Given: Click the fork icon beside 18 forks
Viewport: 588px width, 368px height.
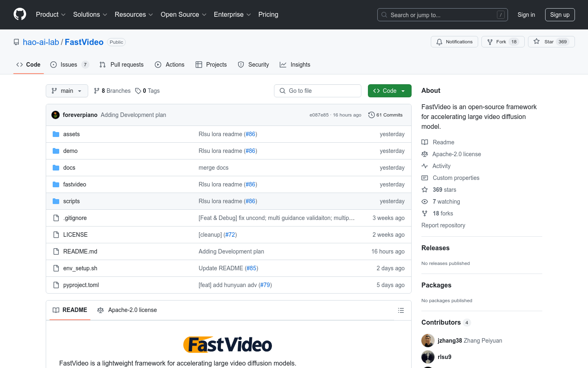Looking at the screenshot, I should (x=425, y=213).
